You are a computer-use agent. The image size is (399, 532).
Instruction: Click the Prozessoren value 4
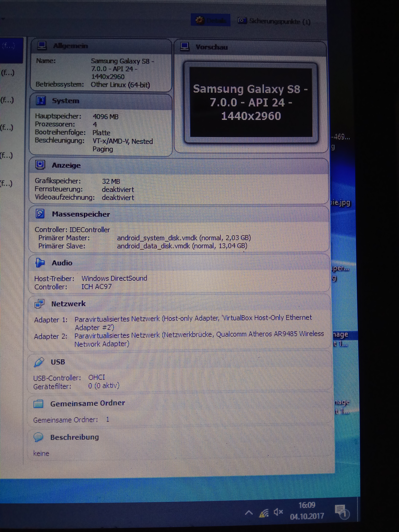click(x=95, y=125)
